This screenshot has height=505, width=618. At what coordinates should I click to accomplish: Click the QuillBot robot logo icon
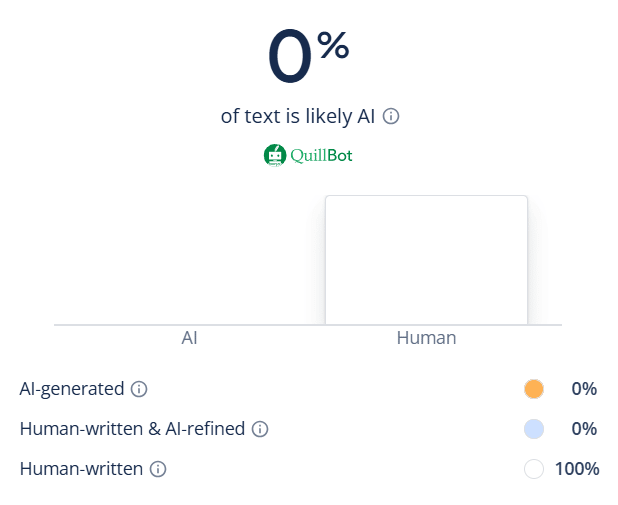(275, 155)
